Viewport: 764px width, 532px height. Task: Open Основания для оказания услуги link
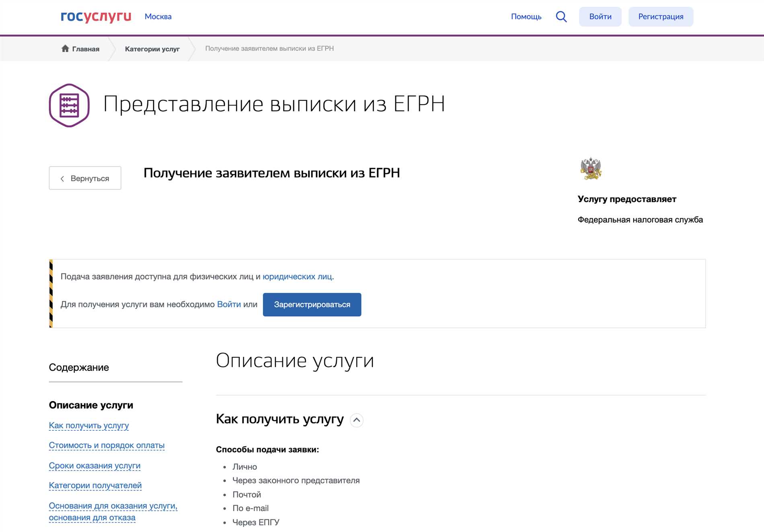point(113,512)
